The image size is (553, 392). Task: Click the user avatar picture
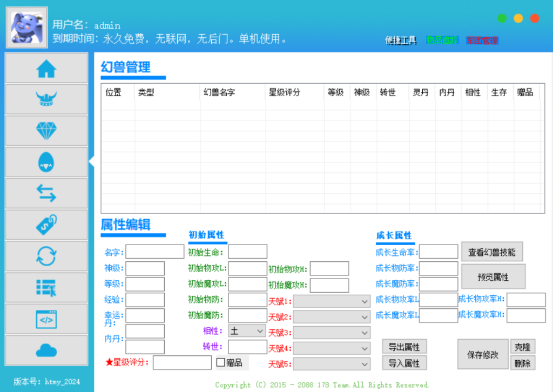click(x=27, y=28)
